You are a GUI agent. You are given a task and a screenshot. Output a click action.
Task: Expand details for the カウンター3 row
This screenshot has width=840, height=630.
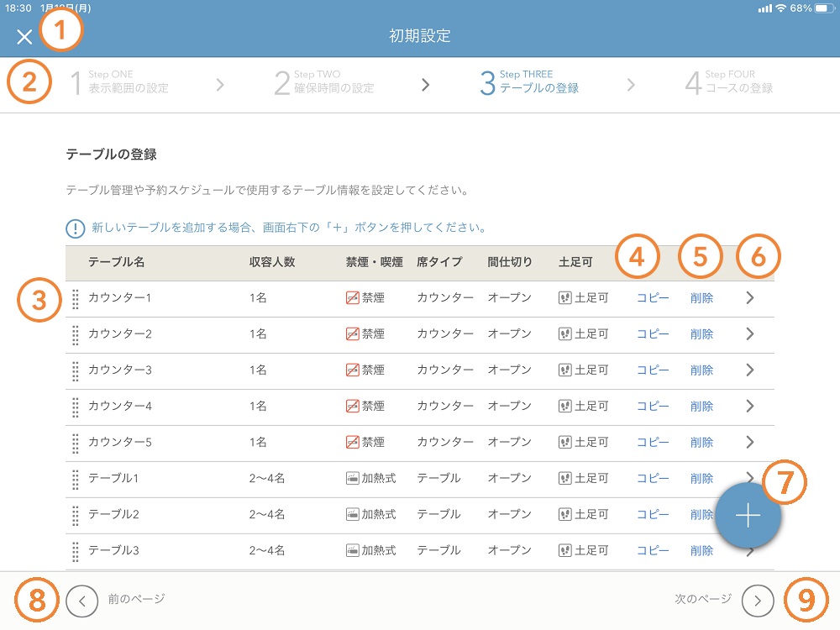(x=750, y=370)
